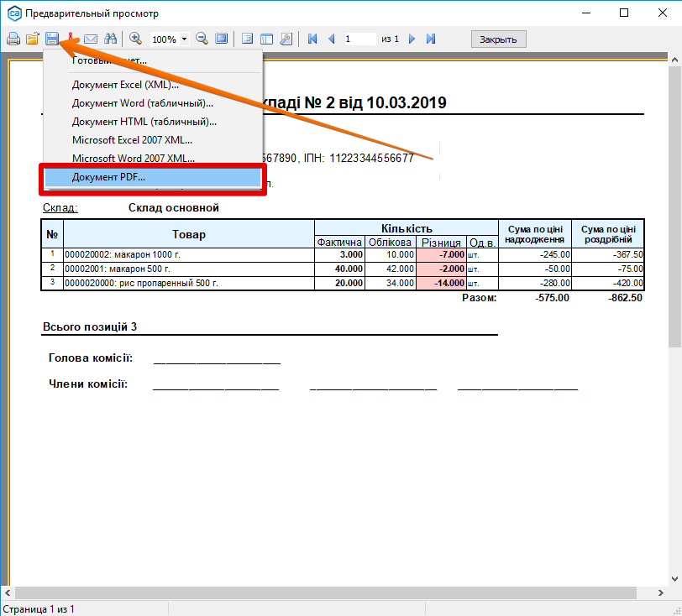Click the 'Всього позицій 3' line
This screenshot has width=682, height=616.
click(x=90, y=327)
